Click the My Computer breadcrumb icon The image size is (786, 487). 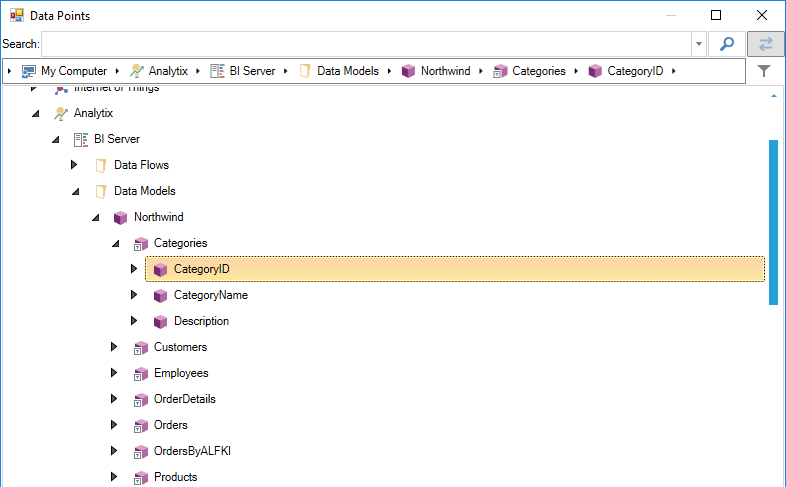click(x=28, y=71)
